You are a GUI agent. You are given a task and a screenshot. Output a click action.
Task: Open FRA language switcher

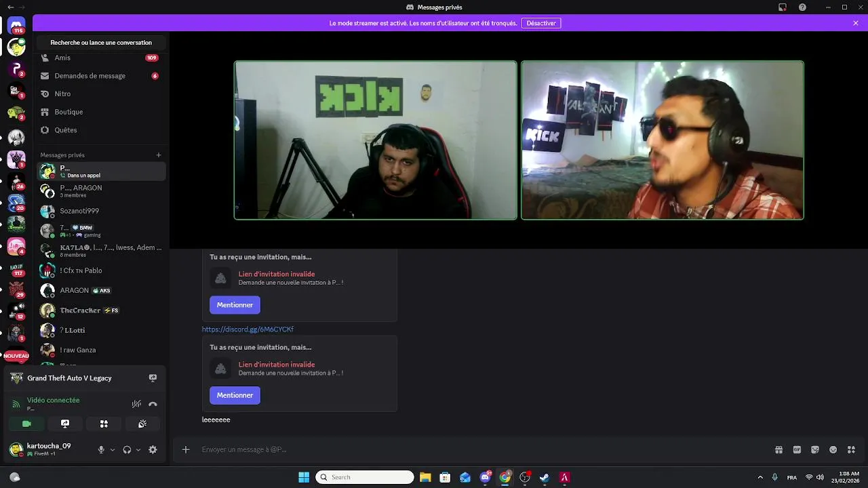[792, 477]
